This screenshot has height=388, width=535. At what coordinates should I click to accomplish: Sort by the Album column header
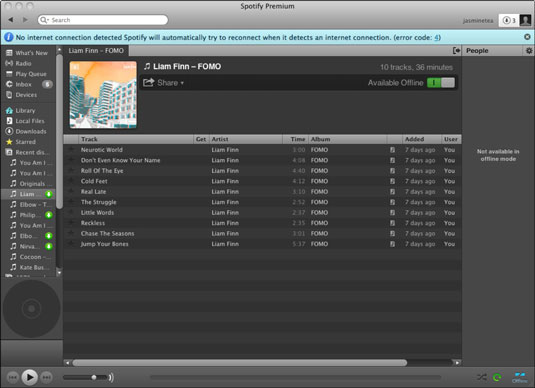(x=348, y=139)
